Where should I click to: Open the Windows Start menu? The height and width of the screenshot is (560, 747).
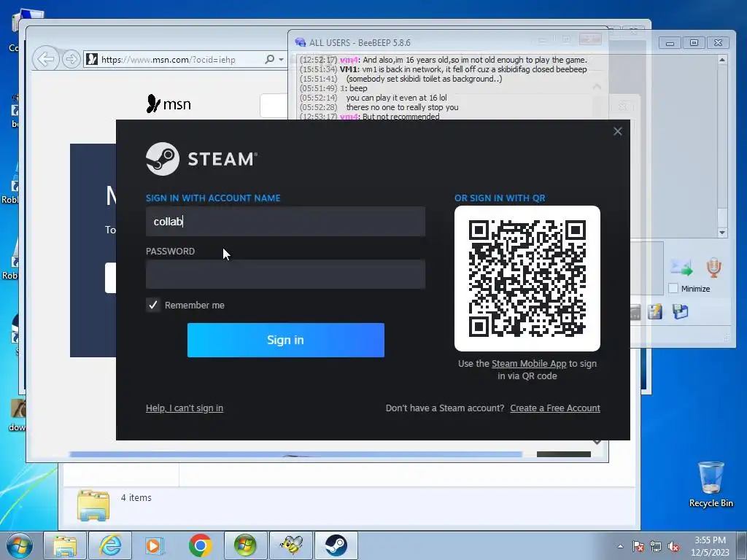(19, 545)
